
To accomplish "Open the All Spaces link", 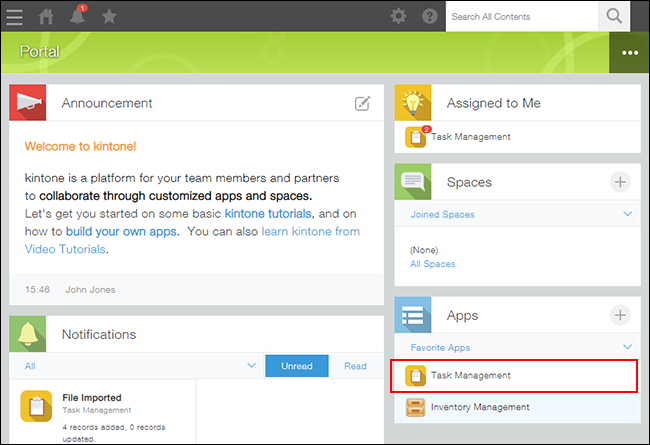I will coord(432,264).
